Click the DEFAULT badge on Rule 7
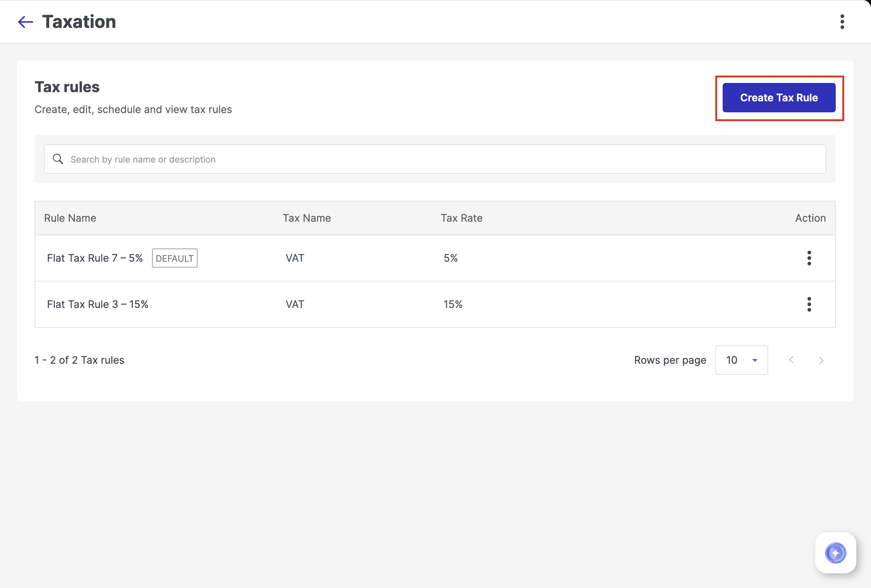The width and height of the screenshot is (871, 588). (175, 258)
